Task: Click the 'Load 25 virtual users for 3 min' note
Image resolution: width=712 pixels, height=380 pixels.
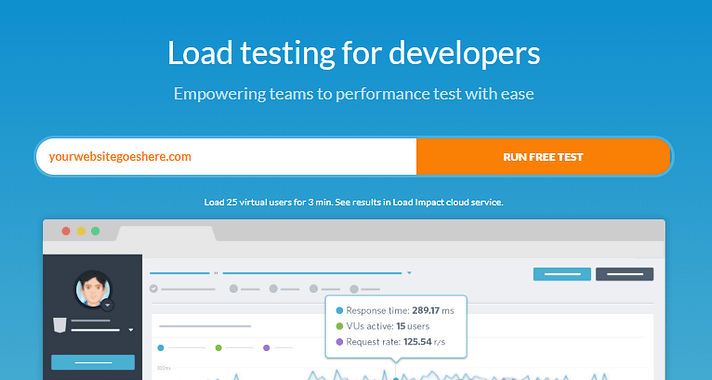Action: coord(354,202)
